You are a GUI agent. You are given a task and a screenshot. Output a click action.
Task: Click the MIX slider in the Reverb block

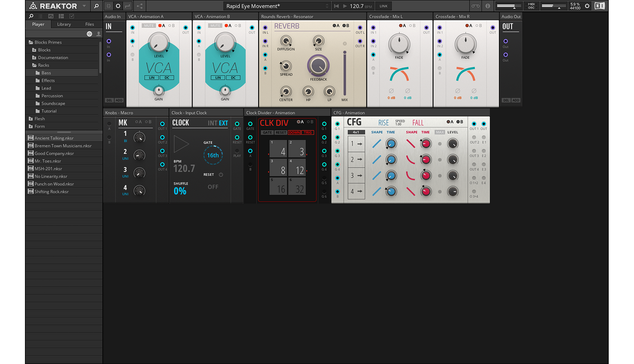pyautogui.click(x=345, y=73)
